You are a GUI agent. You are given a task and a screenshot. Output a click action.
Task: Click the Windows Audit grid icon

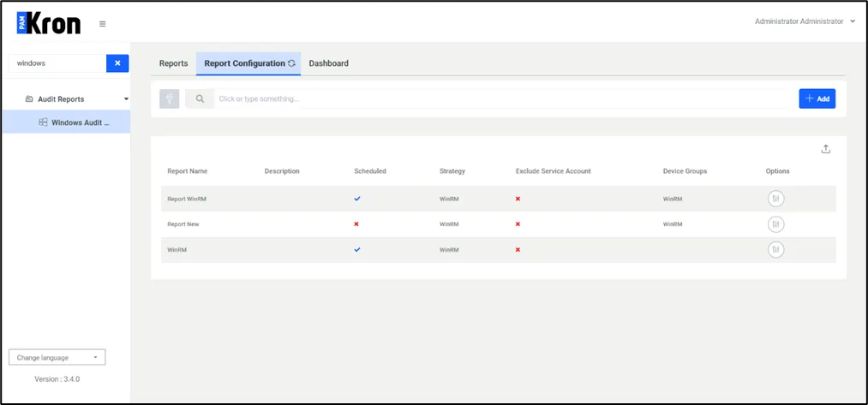[x=43, y=122]
